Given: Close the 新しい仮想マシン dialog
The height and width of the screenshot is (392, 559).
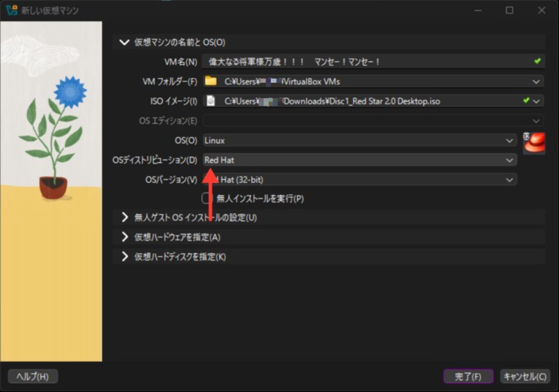Looking at the screenshot, I should coord(542,10).
